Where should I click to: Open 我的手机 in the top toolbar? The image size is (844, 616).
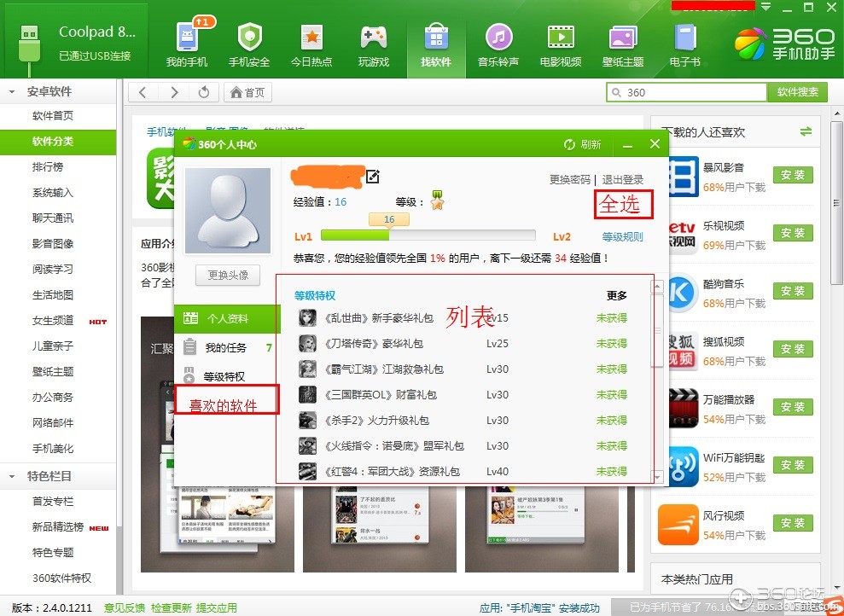point(187,44)
